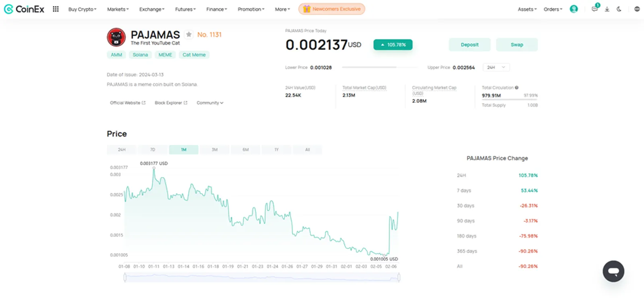The width and height of the screenshot is (644, 298).
Task: Click the MEME tag
Action: 165,55
